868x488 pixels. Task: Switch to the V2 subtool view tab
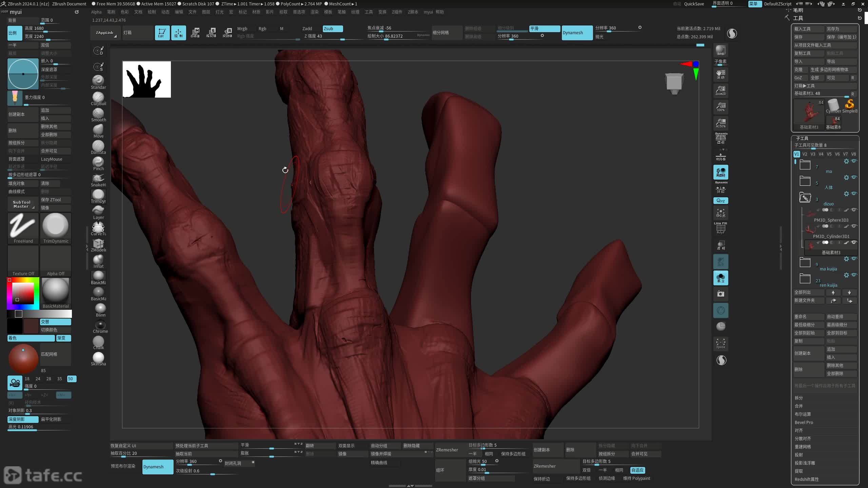(x=805, y=154)
